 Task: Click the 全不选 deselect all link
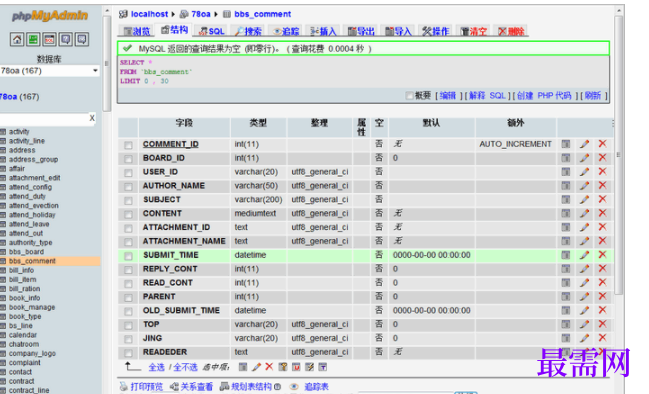[x=185, y=367]
